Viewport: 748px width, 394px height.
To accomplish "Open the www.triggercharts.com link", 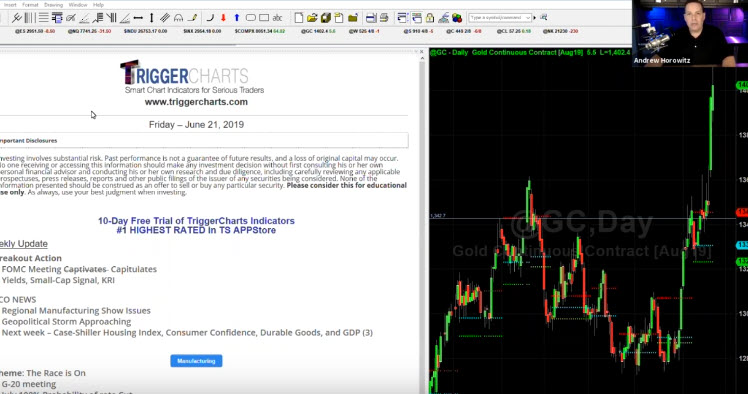I will pos(196,102).
